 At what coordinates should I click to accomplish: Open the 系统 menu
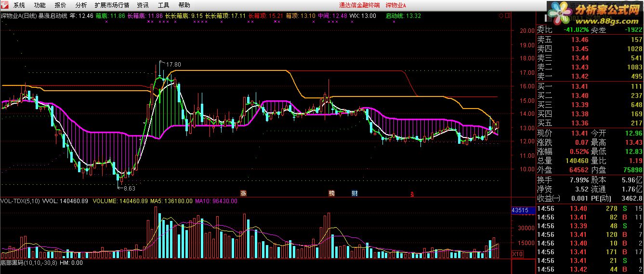19,5
